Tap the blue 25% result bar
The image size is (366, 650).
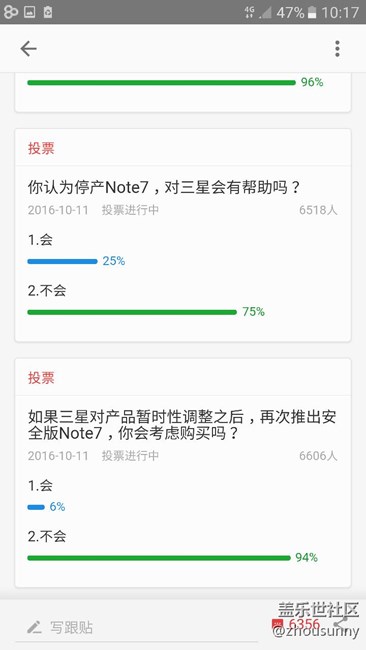click(63, 261)
